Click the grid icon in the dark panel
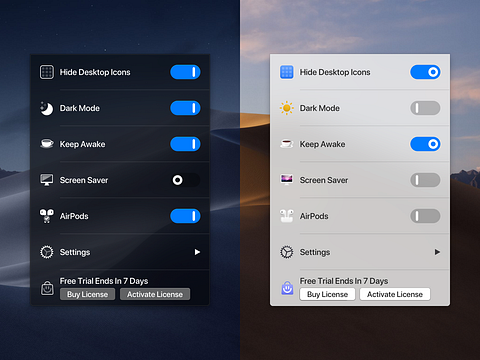Image resolution: width=480 pixels, height=360 pixels. pos(47,72)
